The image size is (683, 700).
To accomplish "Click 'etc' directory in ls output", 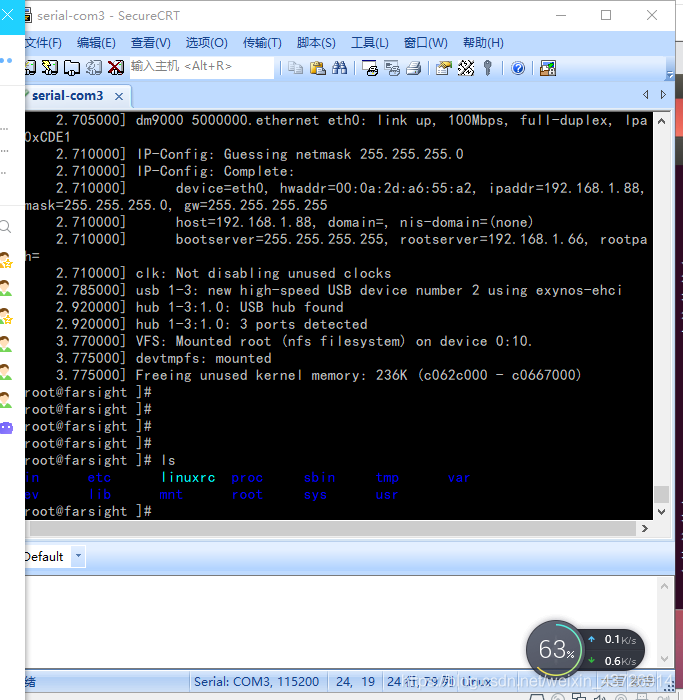I will (x=99, y=478).
